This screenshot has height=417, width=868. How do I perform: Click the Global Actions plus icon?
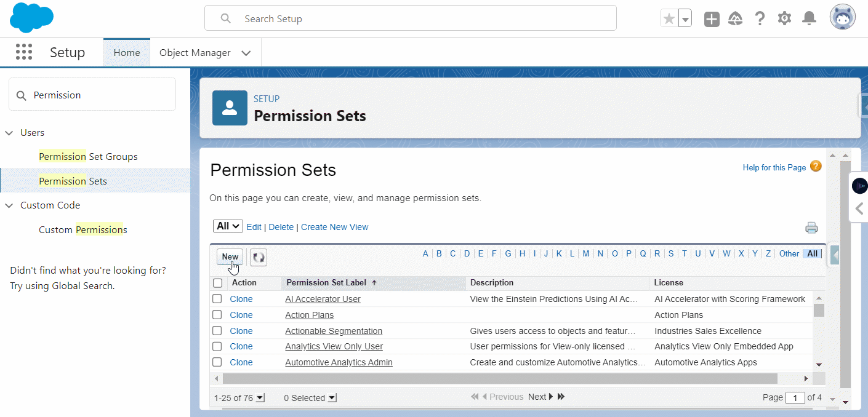coord(712,19)
